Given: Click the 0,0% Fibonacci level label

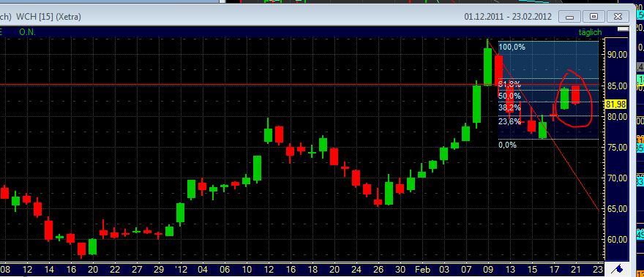Looking at the screenshot, I should [508, 145].
